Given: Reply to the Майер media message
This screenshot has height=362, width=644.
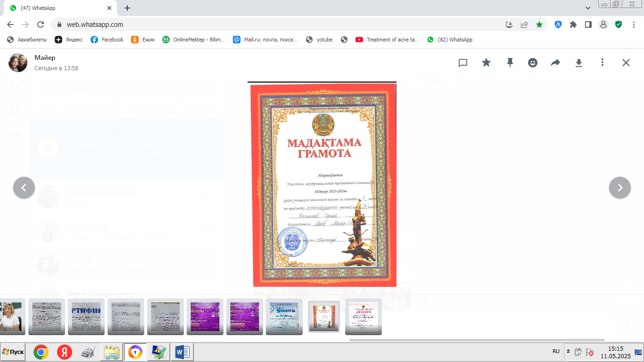Looking at the screenshot, I should pos(463,63).
